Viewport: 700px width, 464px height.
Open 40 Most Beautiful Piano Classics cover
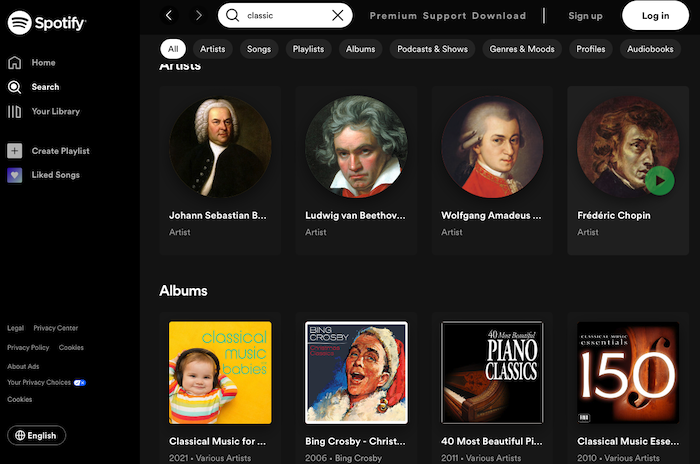492,372
